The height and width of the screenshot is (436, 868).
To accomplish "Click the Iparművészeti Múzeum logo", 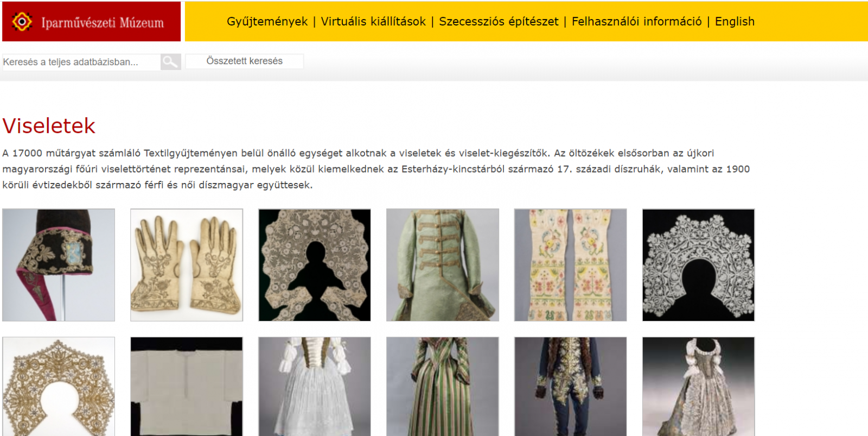I will pos(91,22).
